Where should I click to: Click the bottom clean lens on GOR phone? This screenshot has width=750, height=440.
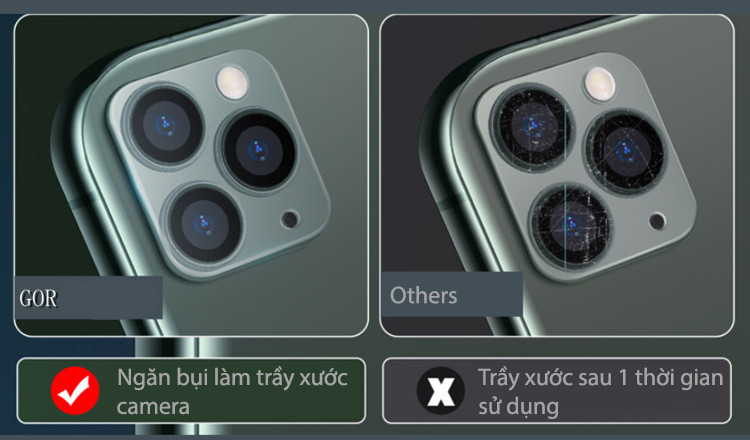pos(205,225)
